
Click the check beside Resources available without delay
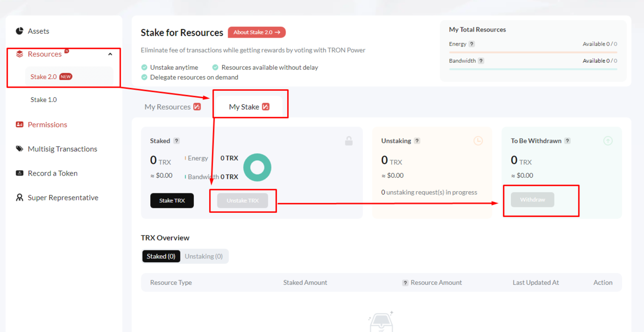(215, 68)
